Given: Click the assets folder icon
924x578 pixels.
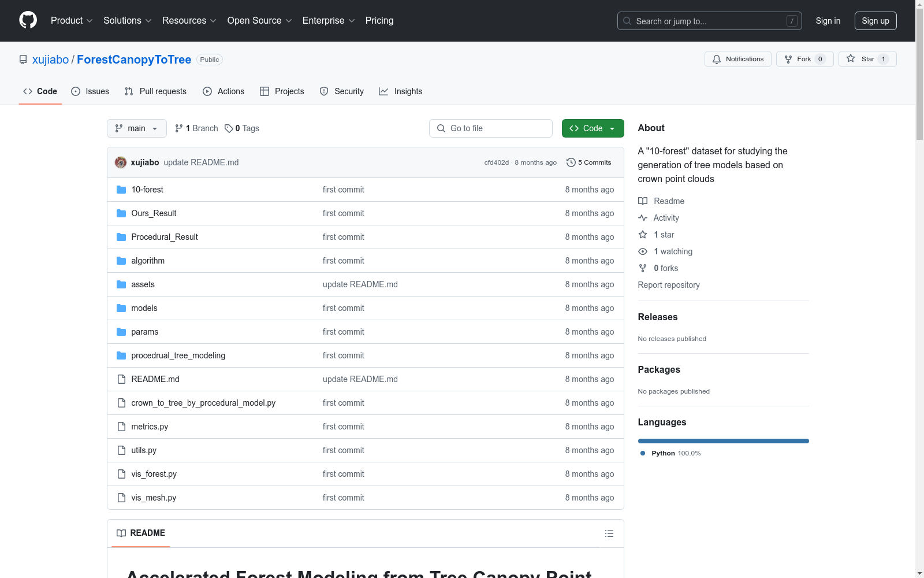Looking at the screenshot, I should (x=121, y=284).
